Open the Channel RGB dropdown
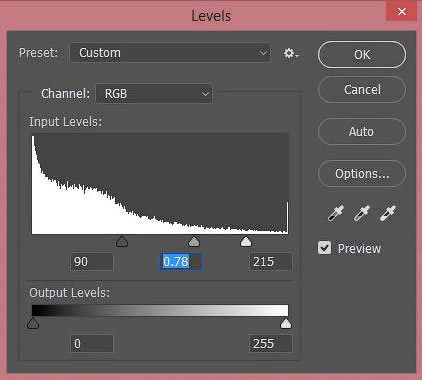 click(x=154, y=94)
